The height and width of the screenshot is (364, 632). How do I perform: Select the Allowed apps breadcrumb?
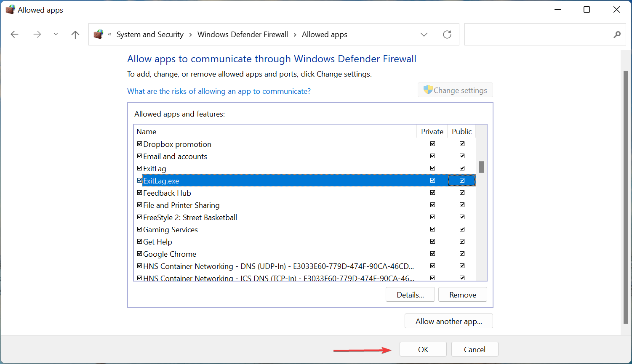[x=324, y=35]
